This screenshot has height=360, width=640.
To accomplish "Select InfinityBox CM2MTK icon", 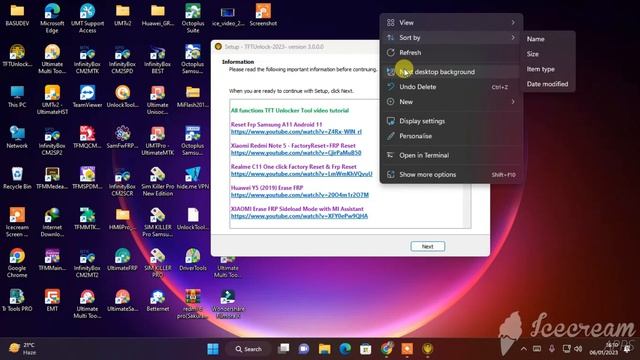I will click(x=87, y=59).
